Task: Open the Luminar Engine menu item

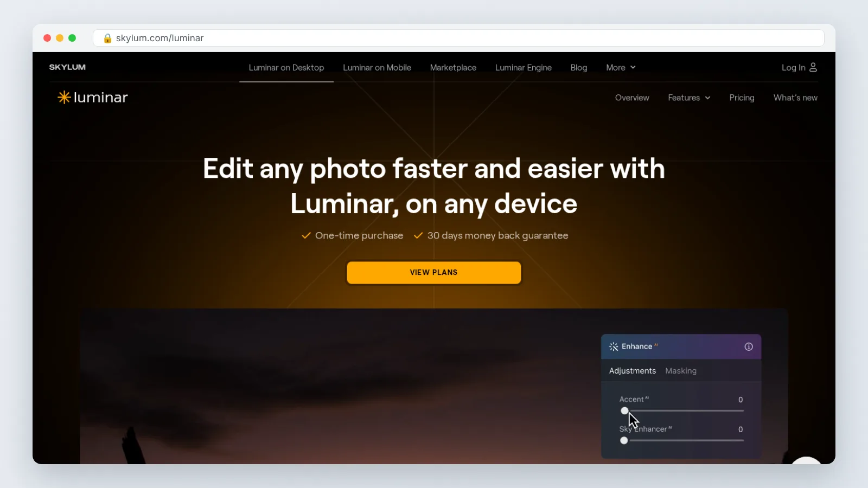Action: click(524, 68)
